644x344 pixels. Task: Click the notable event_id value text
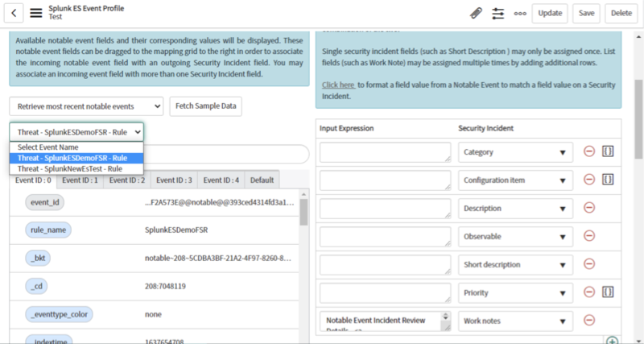[x=220, y=203]
